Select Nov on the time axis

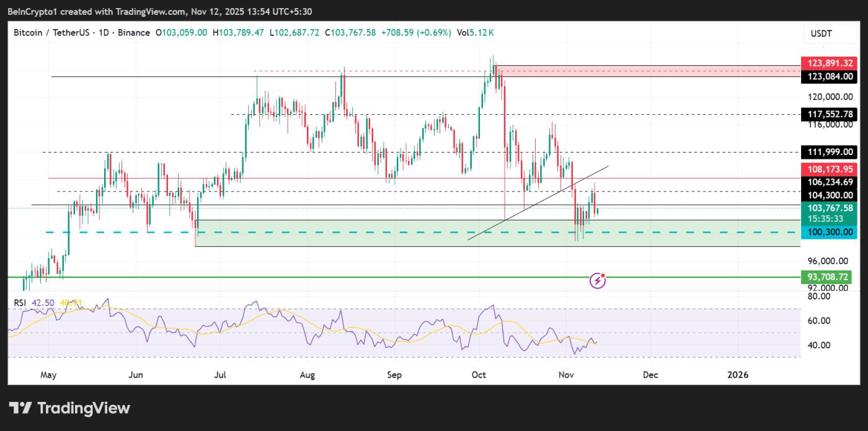[565, 375]
